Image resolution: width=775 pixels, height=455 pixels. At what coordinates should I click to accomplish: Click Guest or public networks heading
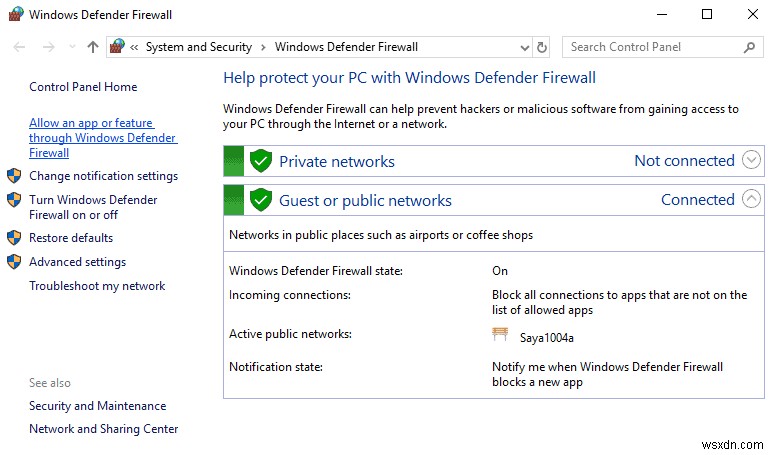(365, 201)
